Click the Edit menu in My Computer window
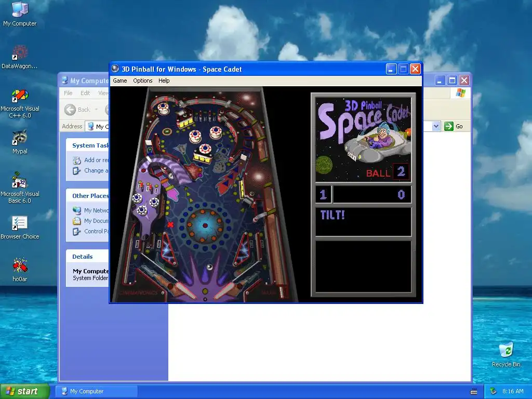This screenshot has width=532, height=399. click(x=85, y=93)
